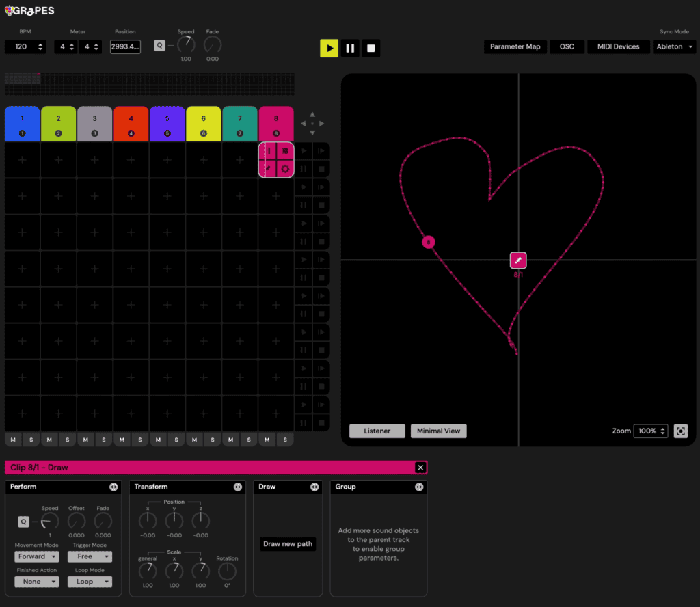
Task: Open MIDI Devices
Action: point(618,46)
